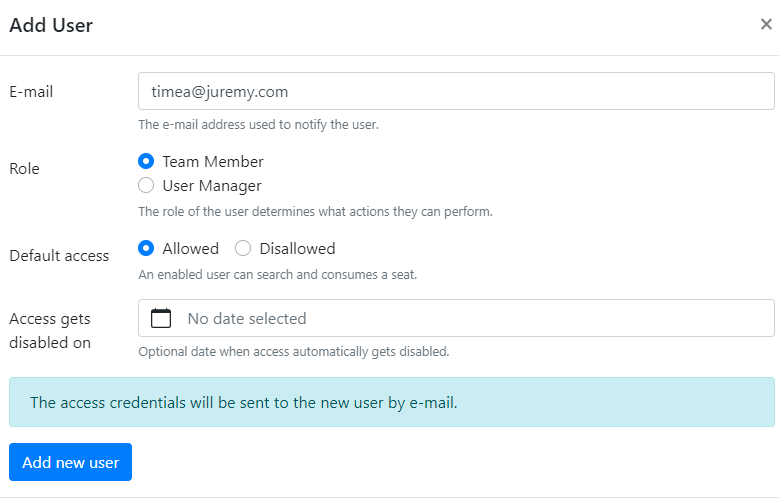Set default access to Disallowed
The image size is (779, 503).
pyautogui.click(x=243, y=248)
